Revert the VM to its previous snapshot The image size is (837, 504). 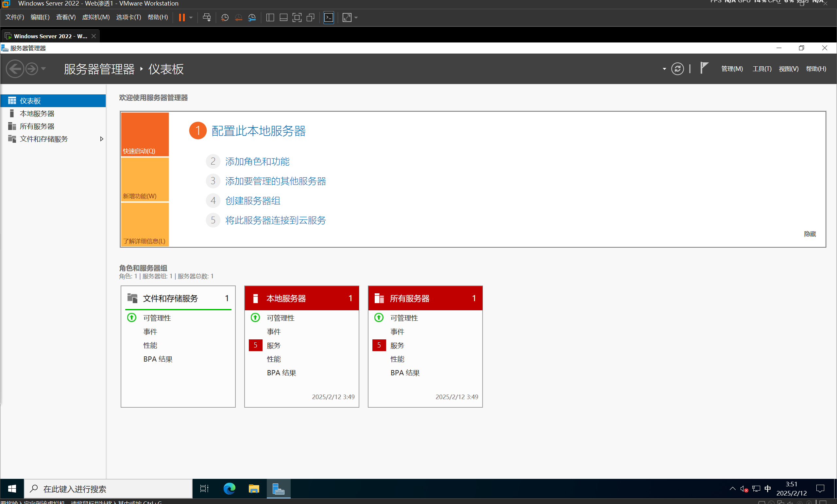(x=238, y=18)
